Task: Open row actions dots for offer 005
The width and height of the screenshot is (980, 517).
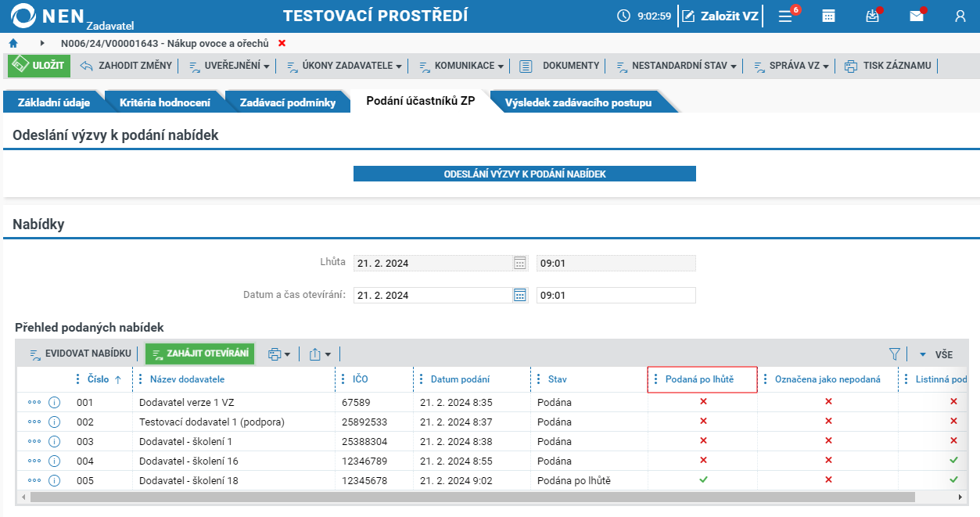Action: (34, 480)
